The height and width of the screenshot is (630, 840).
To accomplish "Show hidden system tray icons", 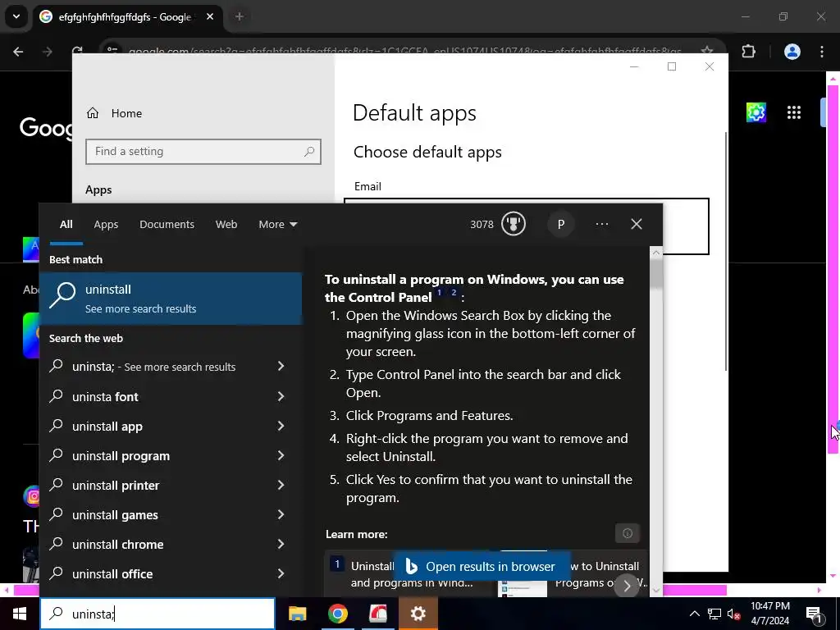I will [694, 614].
